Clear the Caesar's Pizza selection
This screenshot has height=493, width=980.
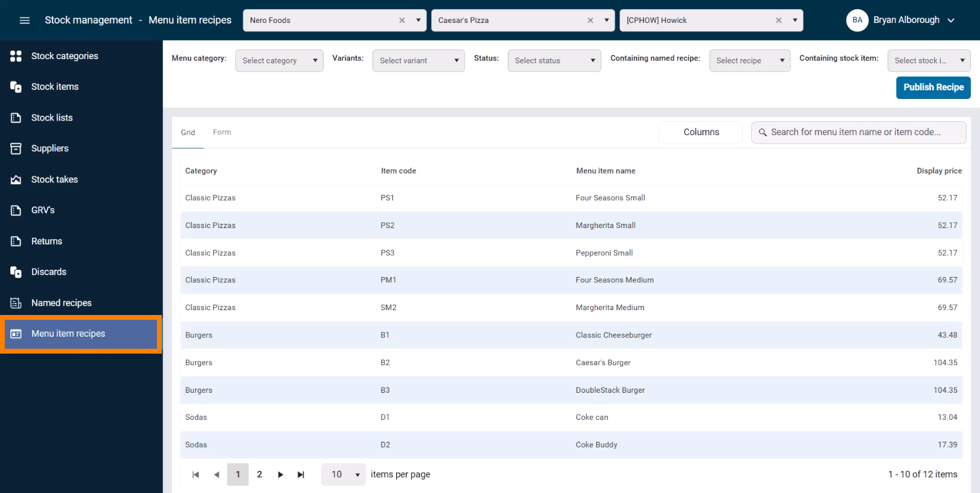(591, 21)
